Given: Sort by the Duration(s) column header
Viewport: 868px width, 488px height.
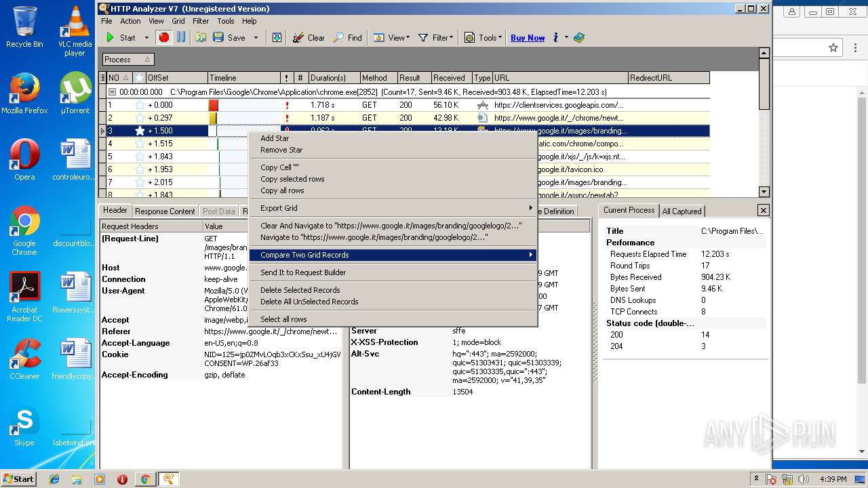Looking at the screenshot, I should click(x=334, y=78).
